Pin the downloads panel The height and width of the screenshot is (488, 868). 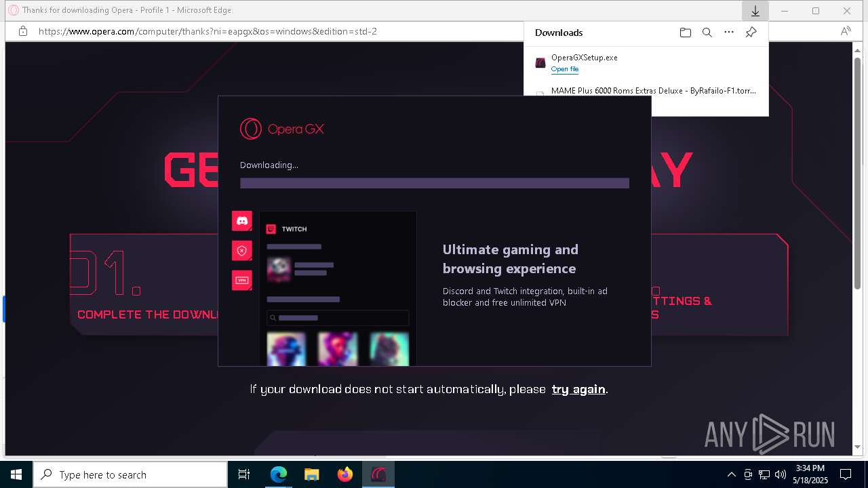751,33
